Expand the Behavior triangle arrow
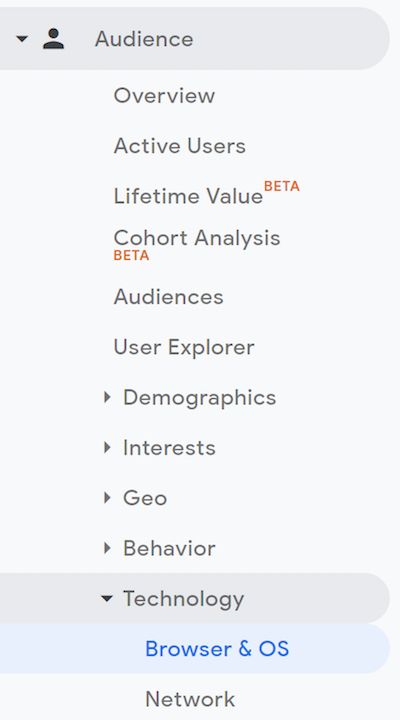This screenshot has height=720, width=400. pyautogui.click(x=107, y=548)
